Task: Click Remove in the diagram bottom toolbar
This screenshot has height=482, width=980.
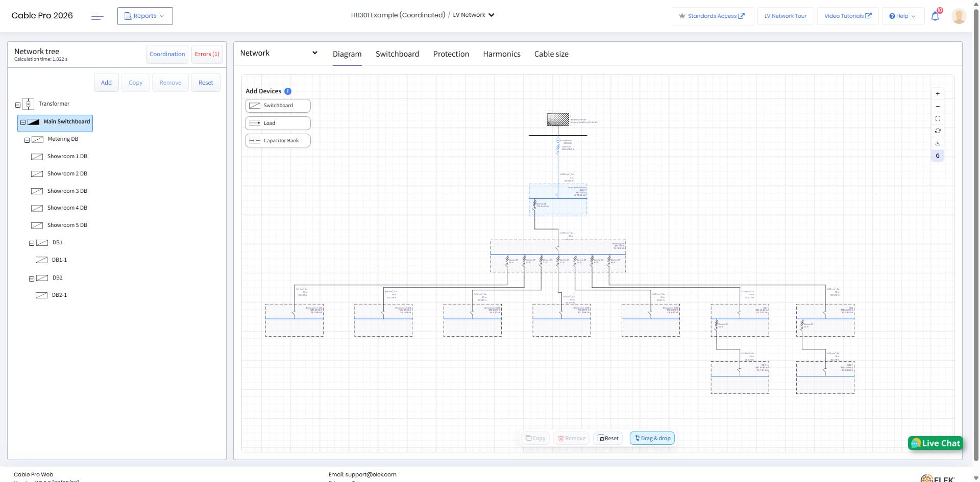Action: [x=572, y=438]
